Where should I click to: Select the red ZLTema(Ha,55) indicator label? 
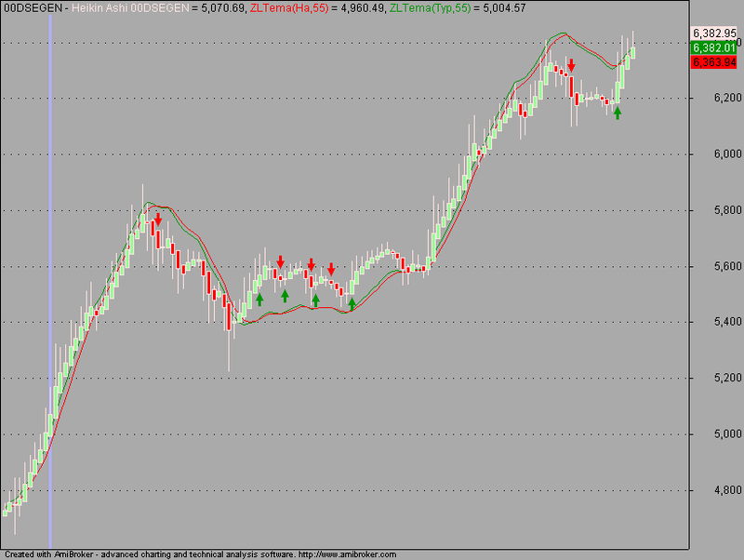(289, 8)
